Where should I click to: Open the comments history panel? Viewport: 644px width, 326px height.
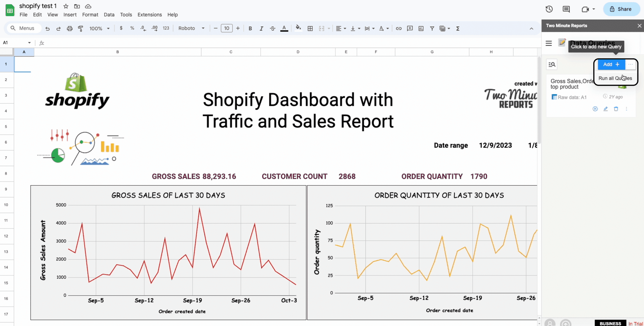pos(566,9)
